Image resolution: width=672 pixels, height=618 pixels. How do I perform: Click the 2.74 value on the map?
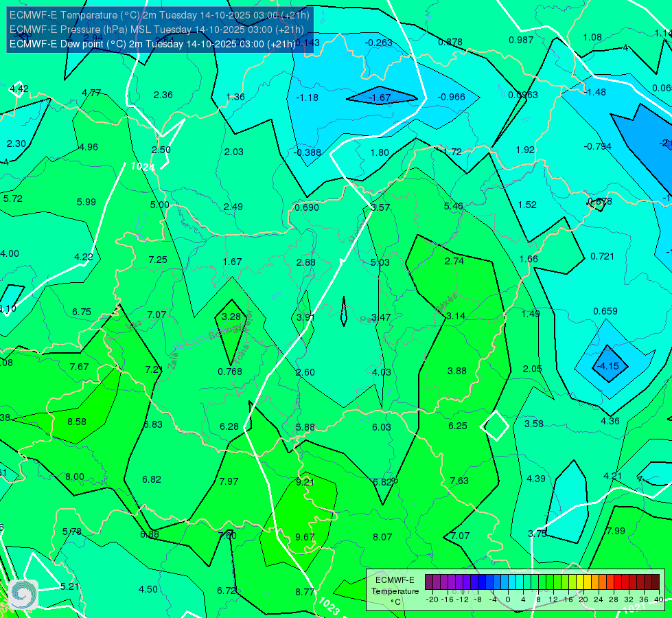tap(454, 261)
